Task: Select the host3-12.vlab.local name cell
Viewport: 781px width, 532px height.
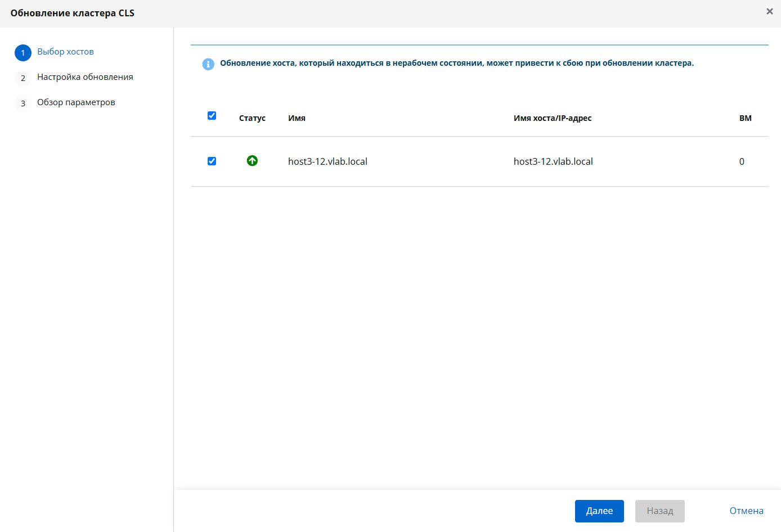Action: (327, 161)
